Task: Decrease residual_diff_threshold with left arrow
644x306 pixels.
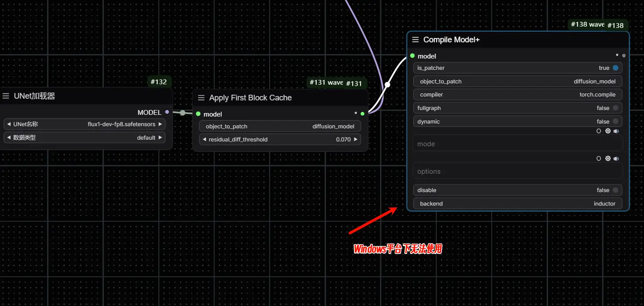Action: 204,140
